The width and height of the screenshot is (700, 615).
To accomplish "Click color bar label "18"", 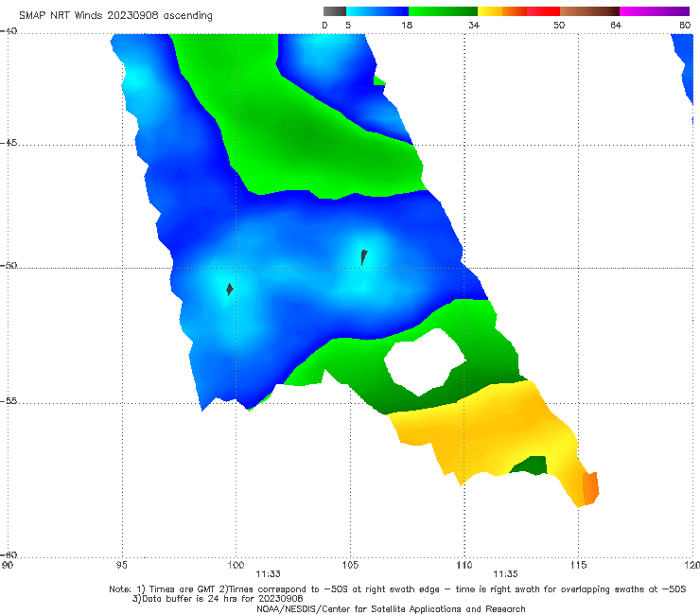I will (x=407, y=25).
